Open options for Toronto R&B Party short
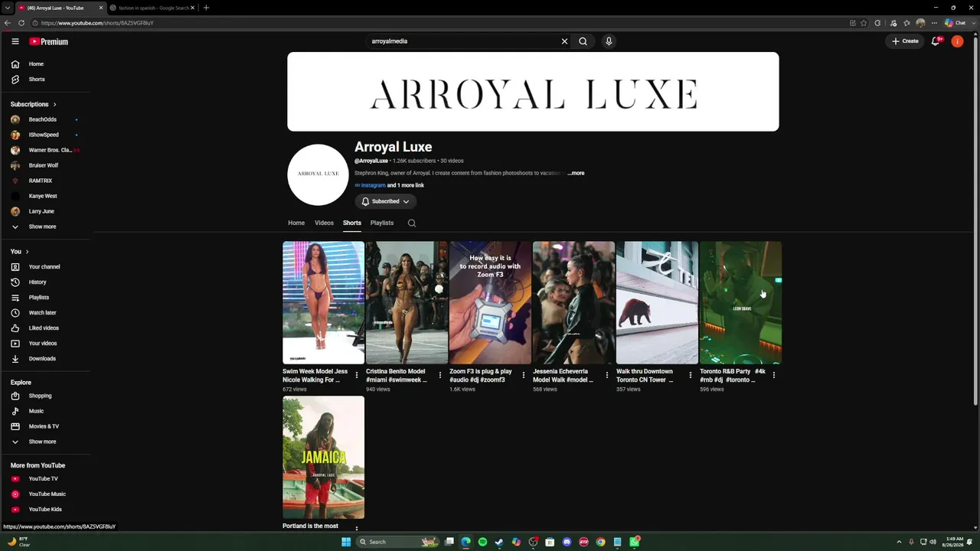Viewport: 980px width, 551px height. [774, 375]
